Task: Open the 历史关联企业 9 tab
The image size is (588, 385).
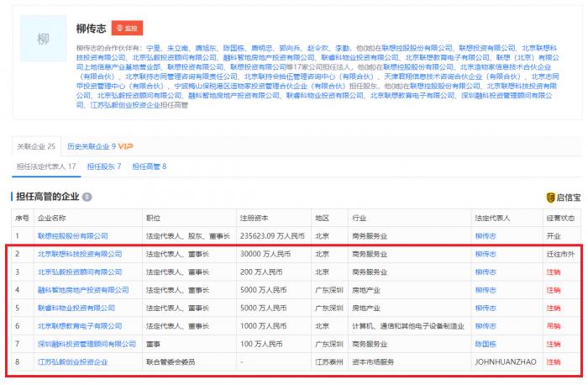Action: [91, 146]
